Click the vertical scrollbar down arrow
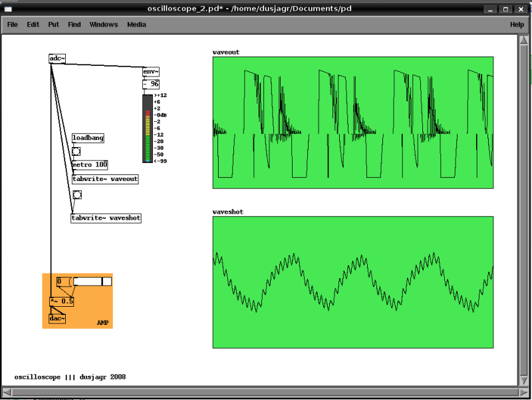This screenshot has height=400, width=532. point(523,380)
